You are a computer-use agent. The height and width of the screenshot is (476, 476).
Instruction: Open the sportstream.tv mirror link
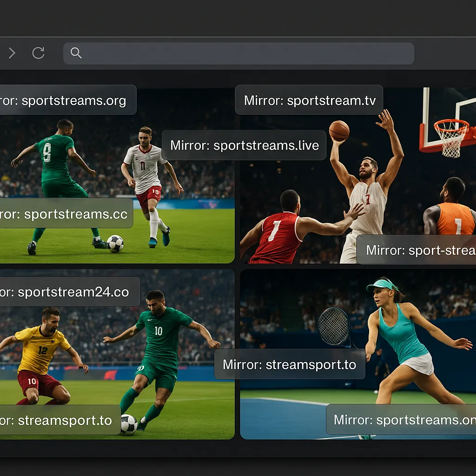309,100
